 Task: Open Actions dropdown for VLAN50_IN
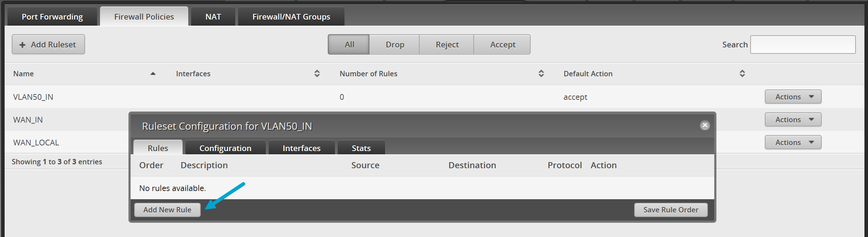coord(793,97)
